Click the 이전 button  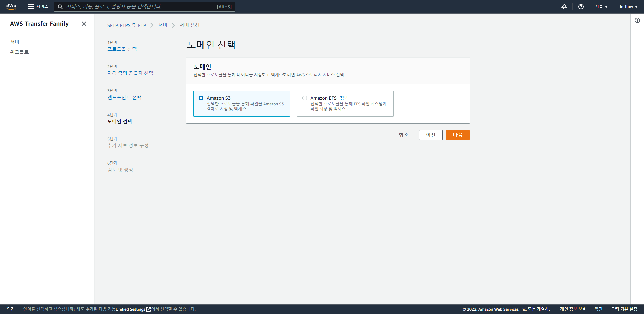tap(431, 135)
